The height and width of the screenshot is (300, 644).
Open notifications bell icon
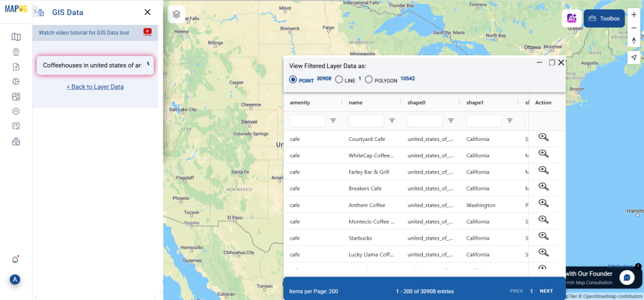click(x=15, y=259)
